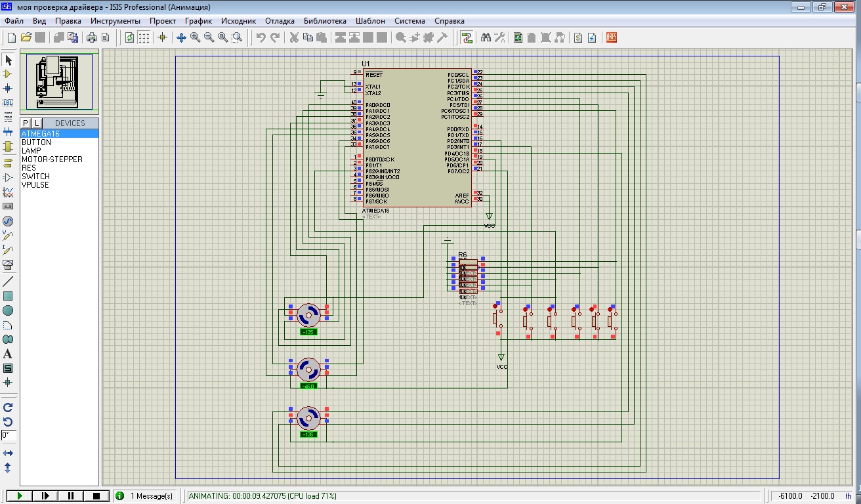The width and height of the screenshot is (861, 504).
Task: Pause the running simulation
Action: tap(71, 496)
